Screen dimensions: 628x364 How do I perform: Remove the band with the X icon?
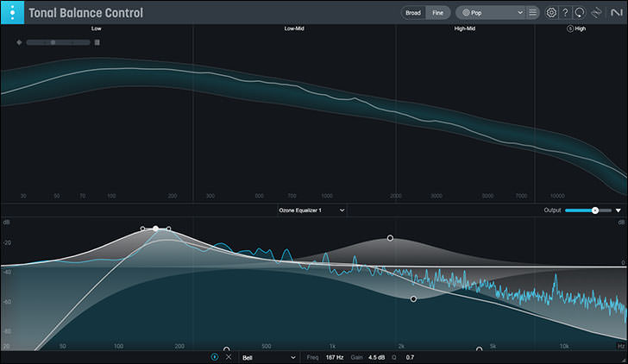tap(229, 357)
